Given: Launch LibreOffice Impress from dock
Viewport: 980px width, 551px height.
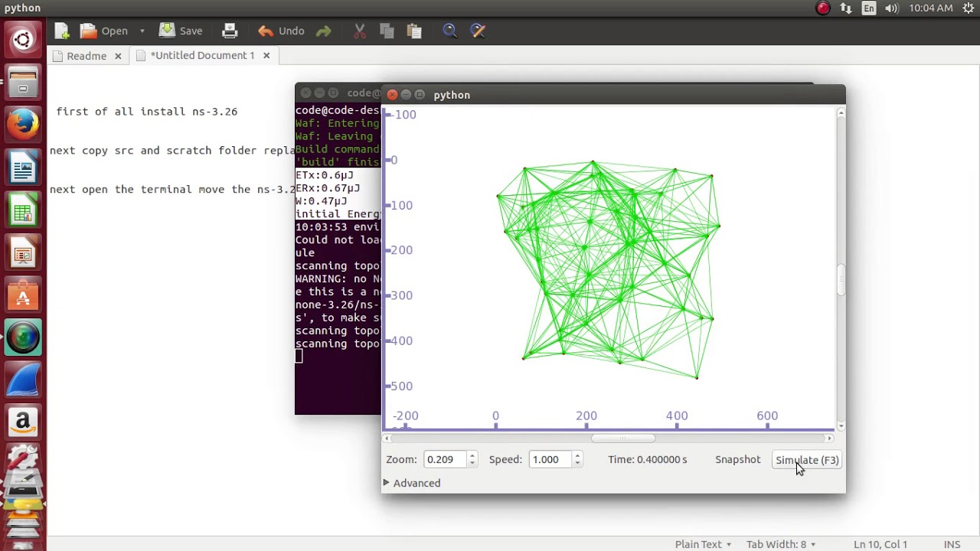Looking at the screenshot, I should 23,252.
